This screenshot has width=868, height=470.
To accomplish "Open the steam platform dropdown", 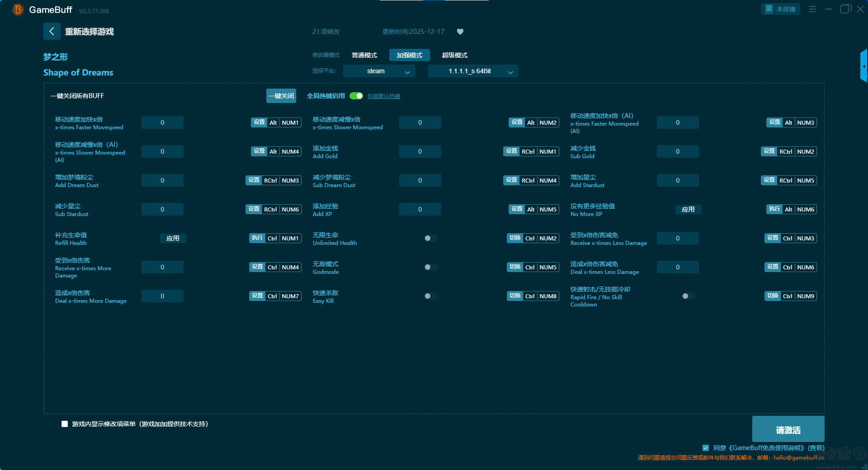I will pyautogui.click(x=379, y=71).
